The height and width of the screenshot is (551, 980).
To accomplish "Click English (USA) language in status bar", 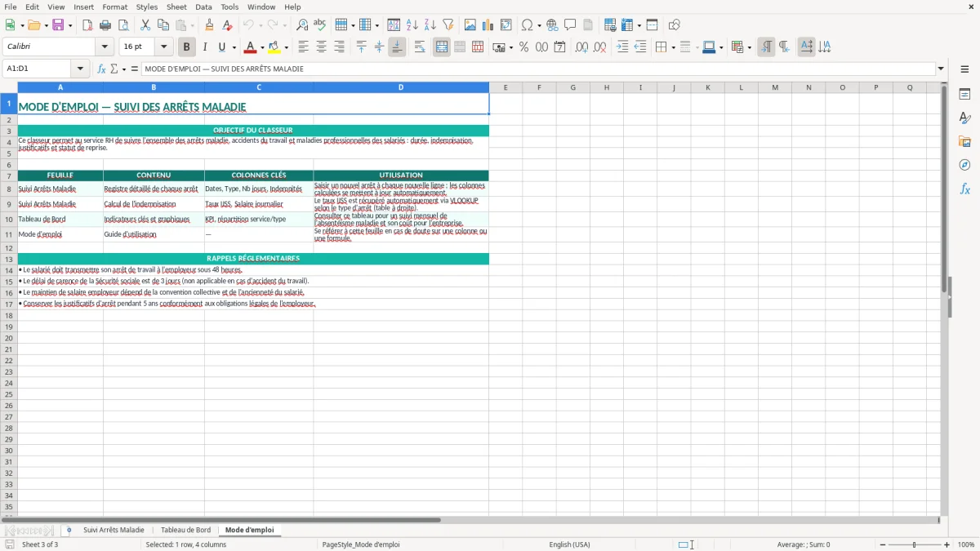I will tap(569, 544).
